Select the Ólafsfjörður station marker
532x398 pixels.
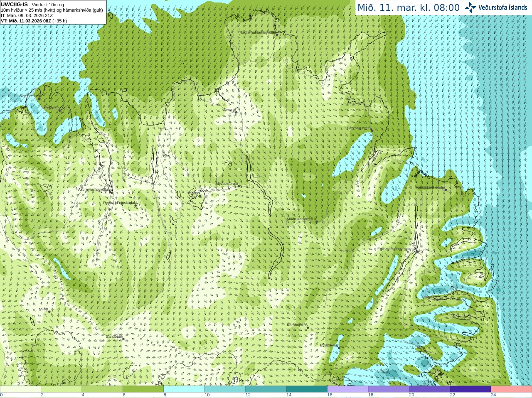60,111
